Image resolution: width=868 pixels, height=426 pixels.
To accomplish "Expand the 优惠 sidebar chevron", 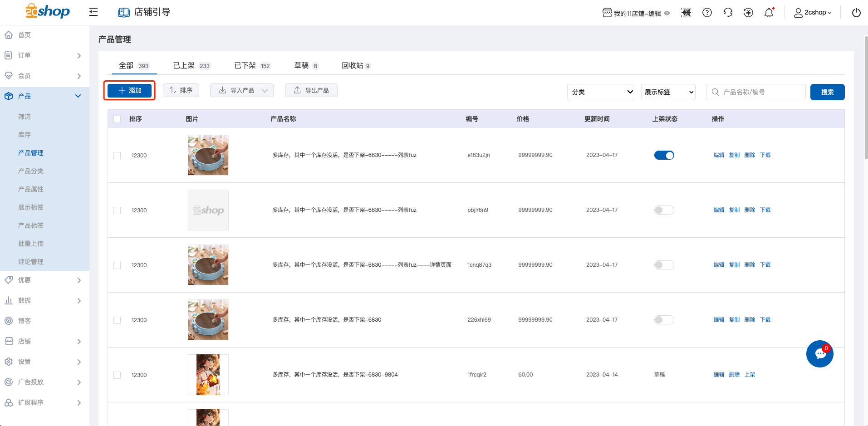I will [79, 280].
